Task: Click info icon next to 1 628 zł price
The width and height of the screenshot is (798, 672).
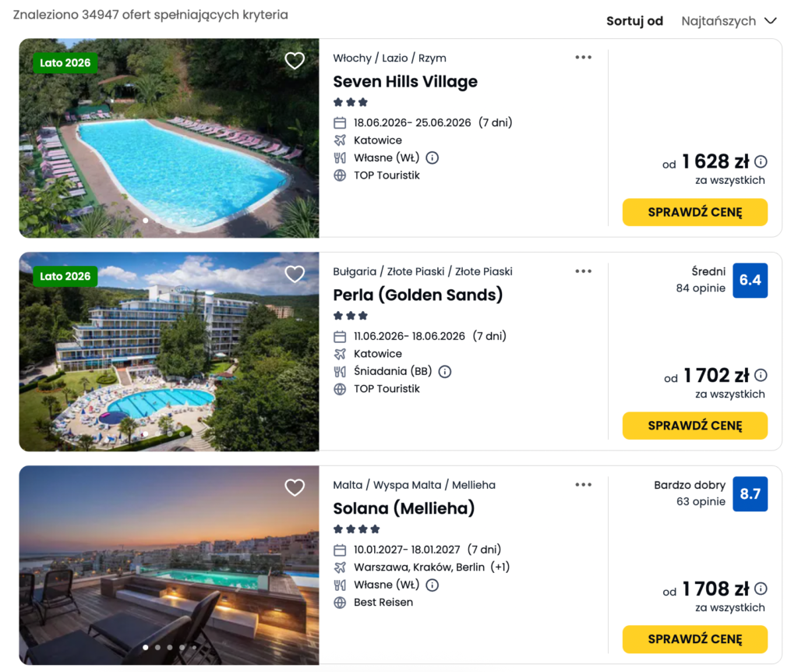Action: [761, 162]
